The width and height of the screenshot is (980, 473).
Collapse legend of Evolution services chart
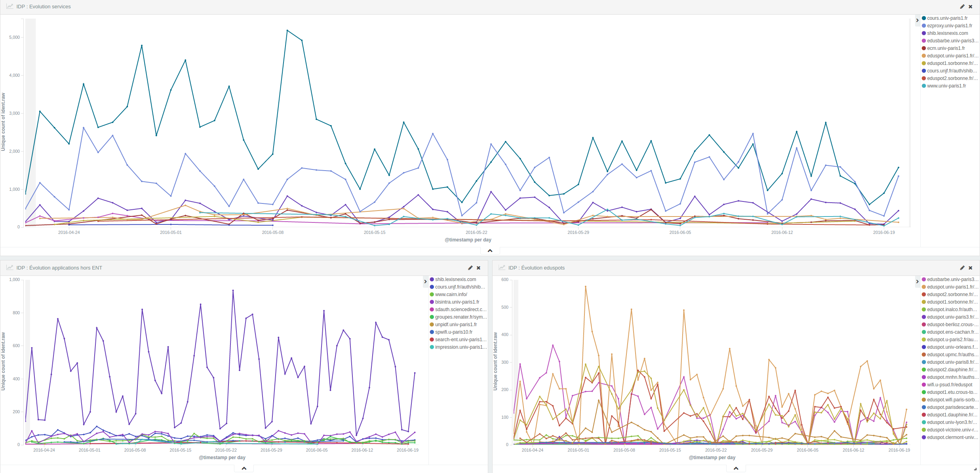click(917, 20)
